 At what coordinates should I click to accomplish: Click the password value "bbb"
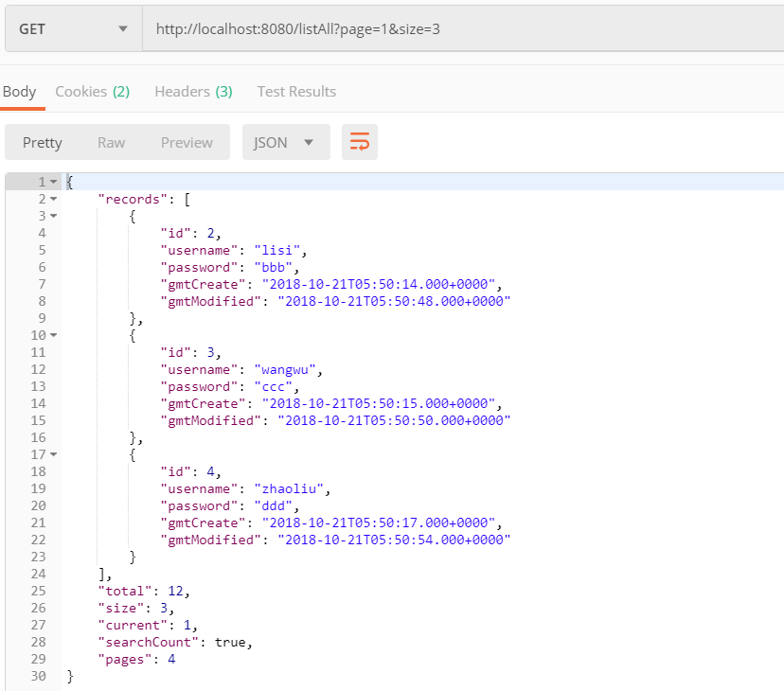click(x=273, y=267)
